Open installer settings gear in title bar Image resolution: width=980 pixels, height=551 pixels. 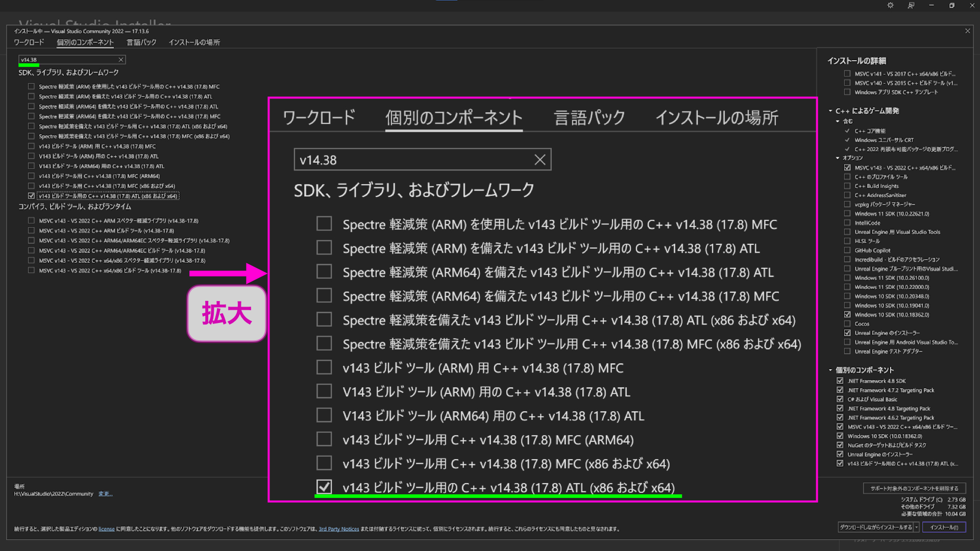pos(890,6)
